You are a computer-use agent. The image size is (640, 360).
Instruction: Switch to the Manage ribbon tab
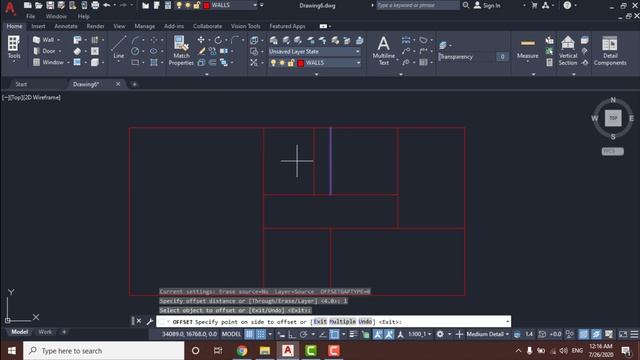144,26
